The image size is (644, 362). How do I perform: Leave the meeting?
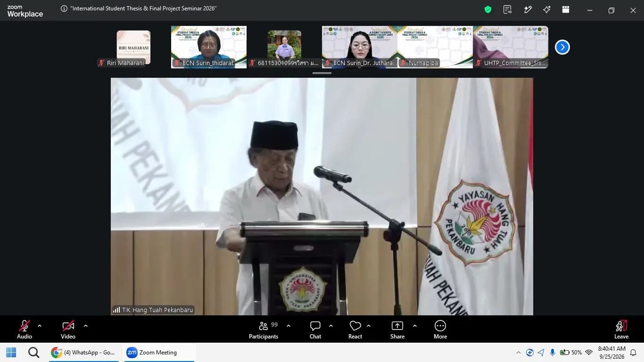click(x=621, y=329)
